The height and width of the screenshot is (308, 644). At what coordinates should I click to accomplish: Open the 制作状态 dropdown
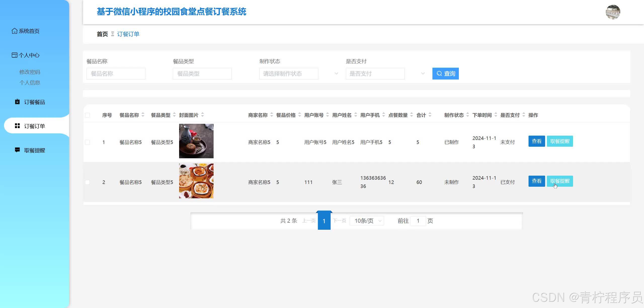[x=289, y=73]
